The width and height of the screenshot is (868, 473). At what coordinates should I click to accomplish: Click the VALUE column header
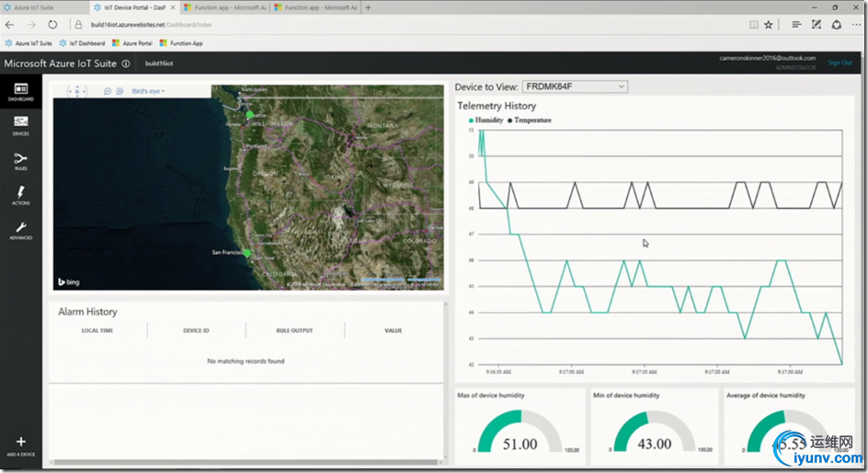(393, 330)
